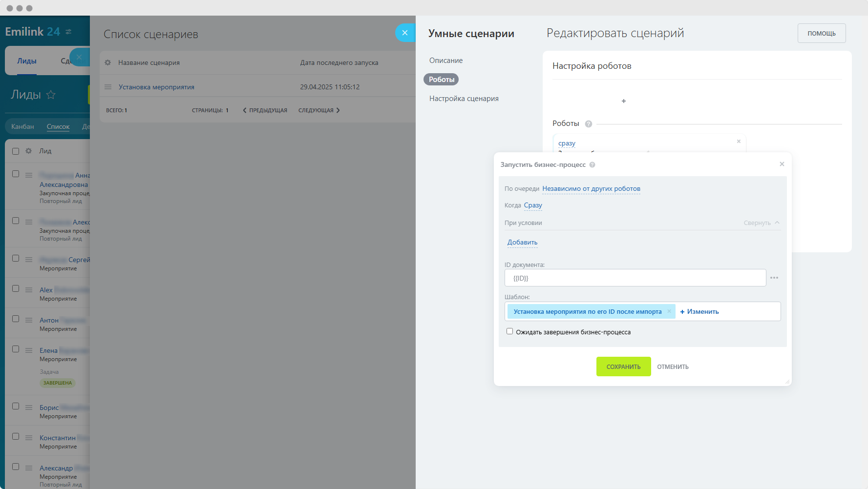Toggle the select-all checkbox in leads header
This screenshot has width=868, height=489.
coord(16,151)
